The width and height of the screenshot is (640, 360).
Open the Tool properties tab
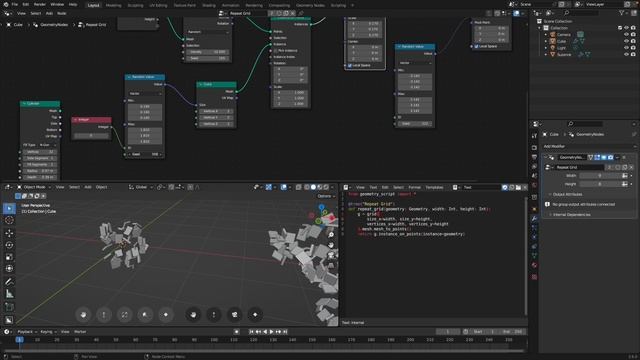point(534,136)
